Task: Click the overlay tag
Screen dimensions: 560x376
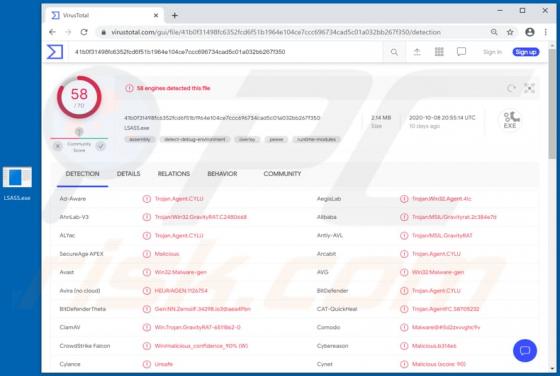Action: [247, 139]
